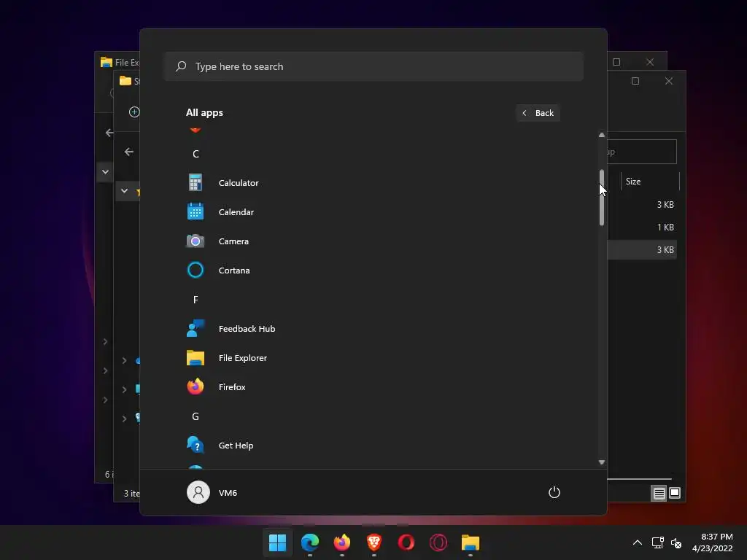Select the 1 KB file row
This screenshot has width=747, height=560.
point(642,227)
